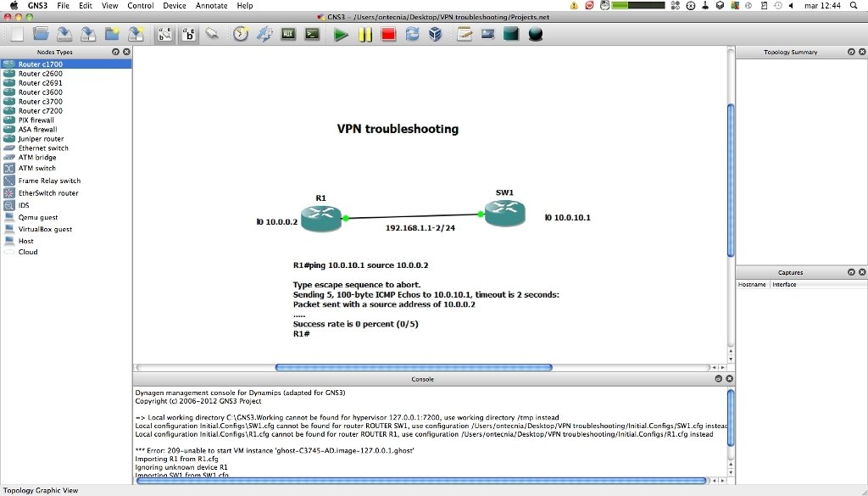Select the R1 router in topology
This screenshot has width=868, height=496.
(x=321, y=218)
